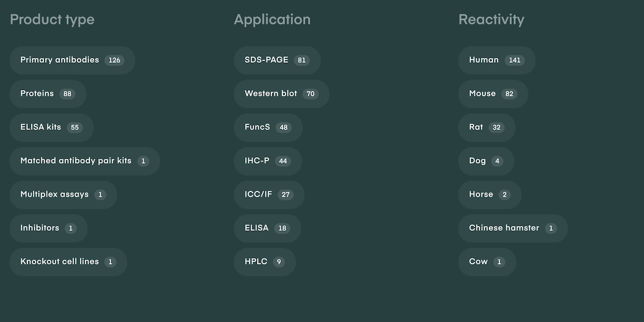Screen dimensions: 644x322
Task: Filter by Proteins product type
Action: pyautogui.click(x=48, y=94)
